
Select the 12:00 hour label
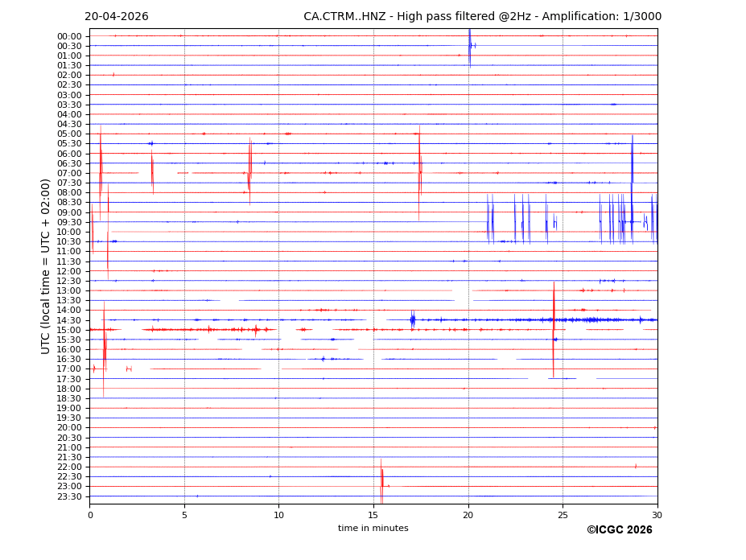(68, 271)
